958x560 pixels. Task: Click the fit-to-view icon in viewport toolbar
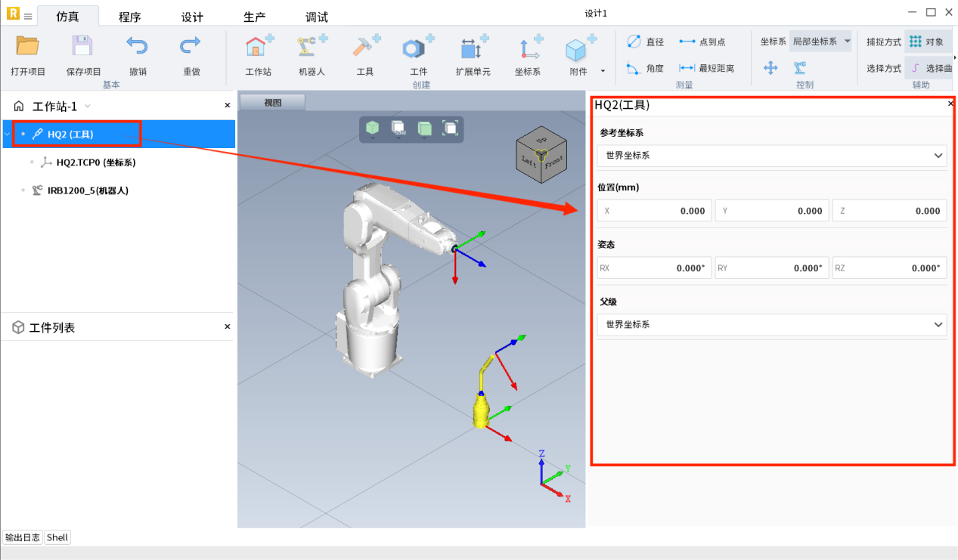pyautogui.click(x=450, y=128)
